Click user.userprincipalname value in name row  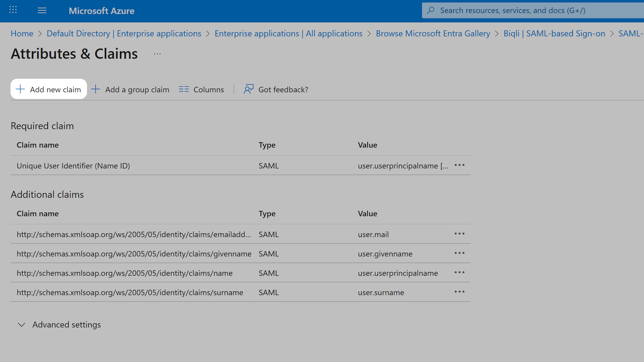pyautogui.click(x=398, y=273)
